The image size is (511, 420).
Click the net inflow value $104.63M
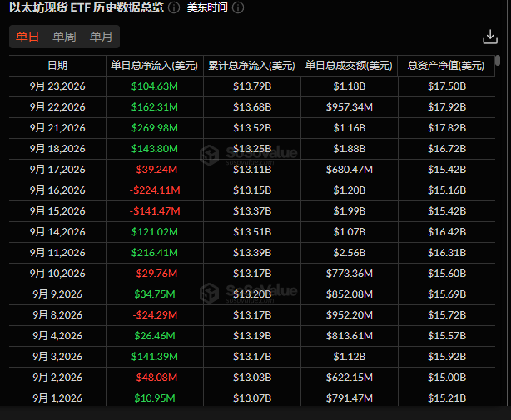click(155, 86)
